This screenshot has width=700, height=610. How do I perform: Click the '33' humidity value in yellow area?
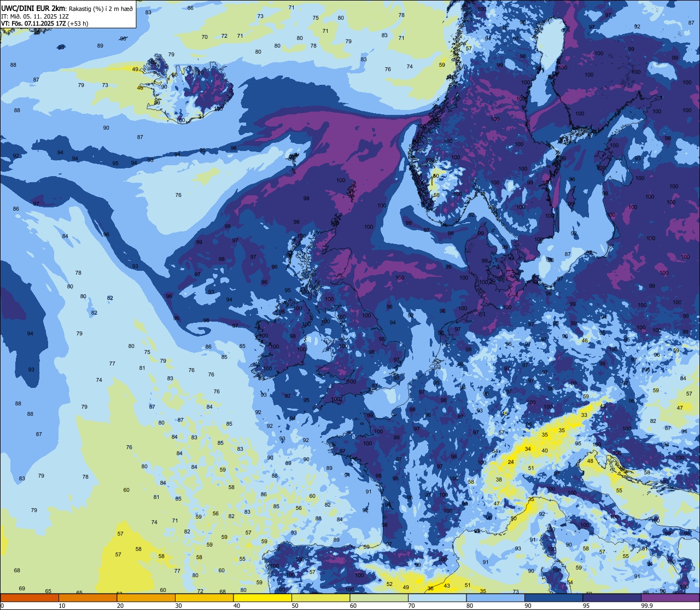[584, 415]
